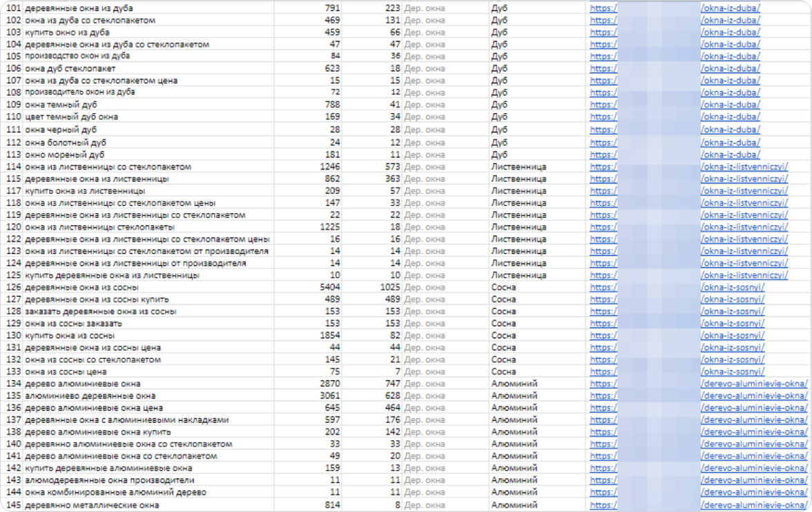Select the cell "окна темный дуб"

[61, 105]
